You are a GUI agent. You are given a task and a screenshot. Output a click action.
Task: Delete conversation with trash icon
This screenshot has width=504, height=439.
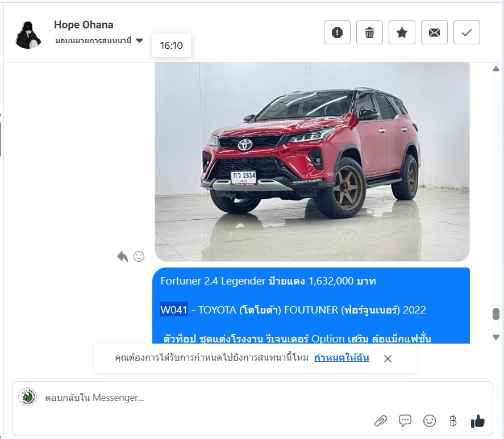pyautogui.click(x=369, y=32)
